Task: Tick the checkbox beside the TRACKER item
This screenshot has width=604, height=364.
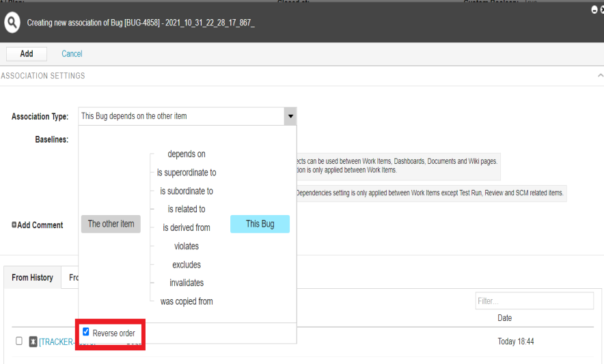Action: [19, 341]
